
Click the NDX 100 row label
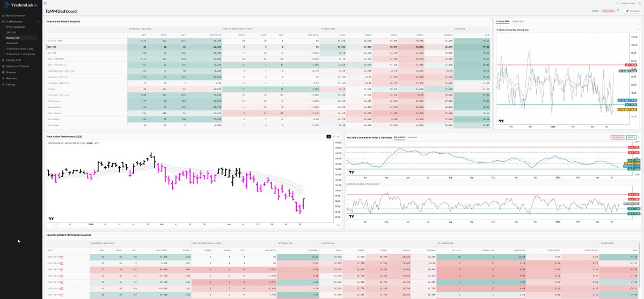point(51,47)
